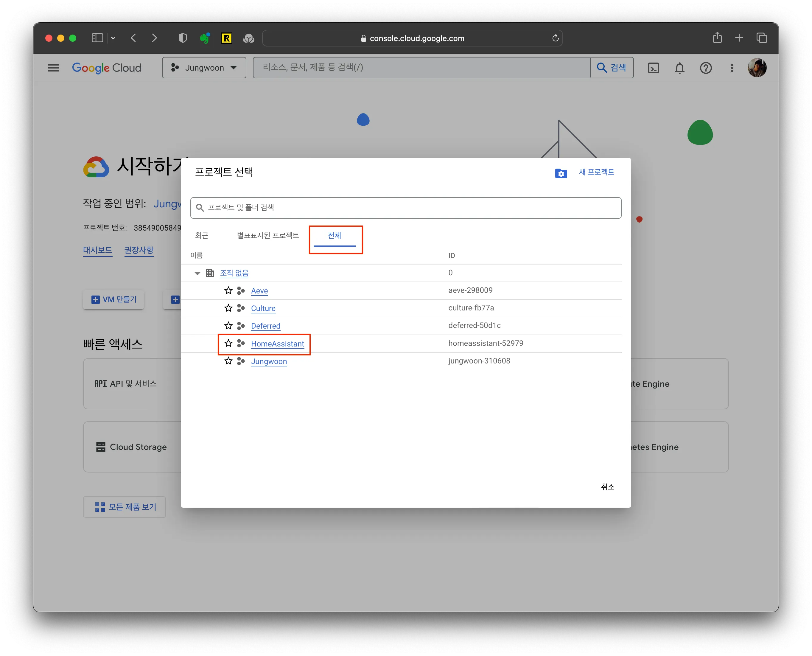
Task: Click the 새 프로젝트 button
Action: 596,172
